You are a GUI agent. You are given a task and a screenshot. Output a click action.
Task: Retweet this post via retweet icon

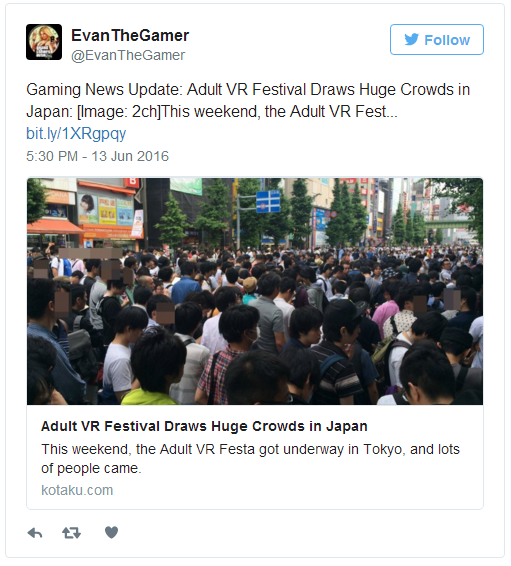click(71, 533)
